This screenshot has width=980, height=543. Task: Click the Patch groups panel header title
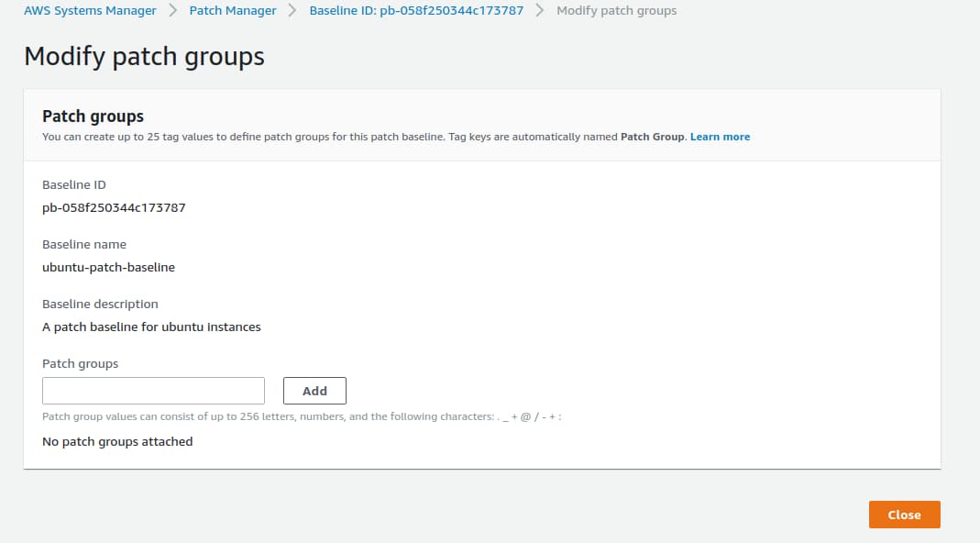click(93, 116)
